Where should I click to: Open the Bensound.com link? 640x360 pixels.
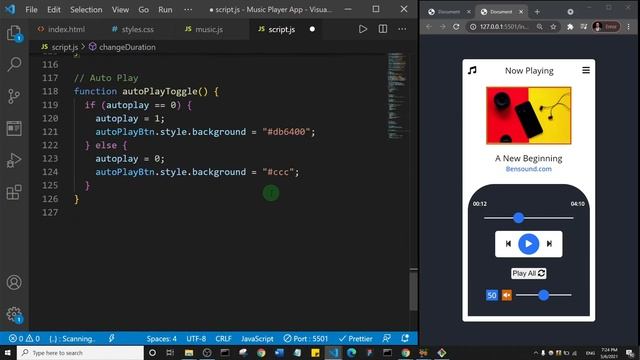pos(529,169)
